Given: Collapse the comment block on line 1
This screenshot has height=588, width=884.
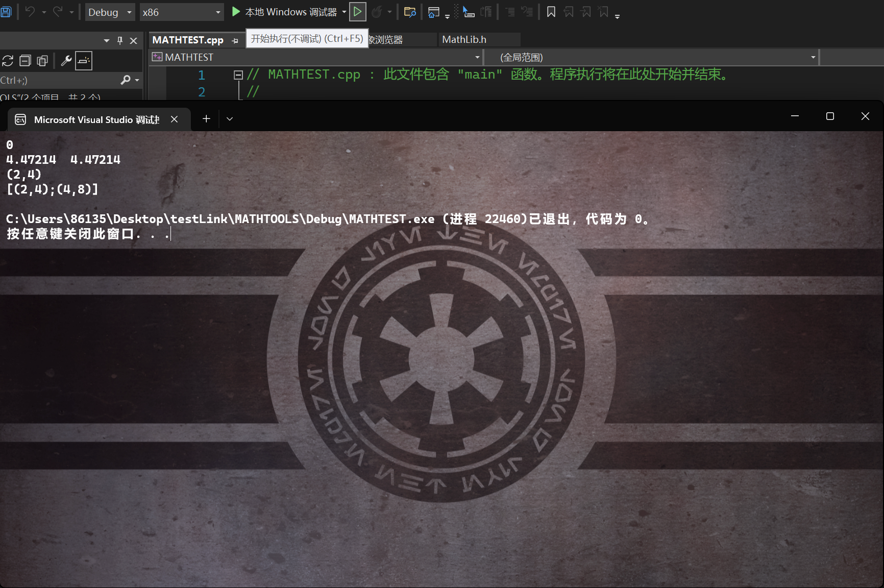Looking at the screenshot, I should [238, 75].
